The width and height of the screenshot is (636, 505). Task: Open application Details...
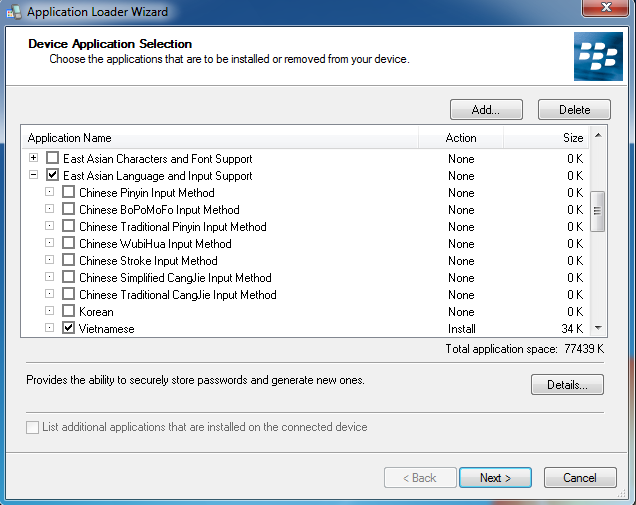tap(567, 385)
